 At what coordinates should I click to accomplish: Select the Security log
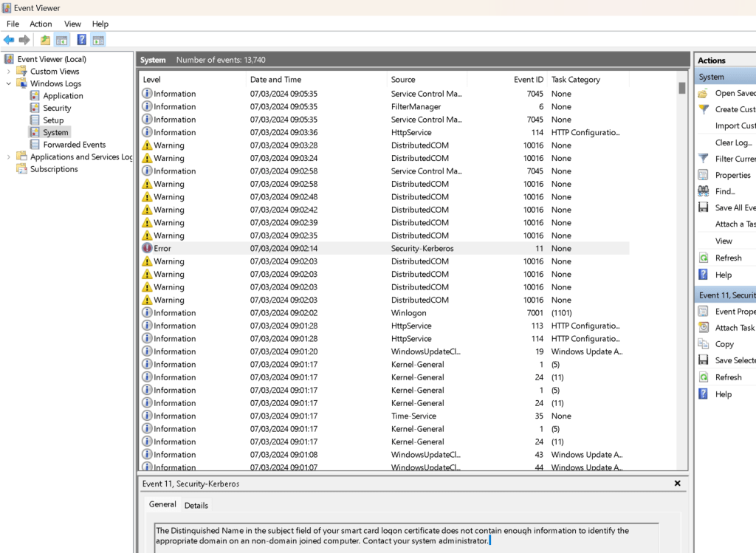(57, 108)
